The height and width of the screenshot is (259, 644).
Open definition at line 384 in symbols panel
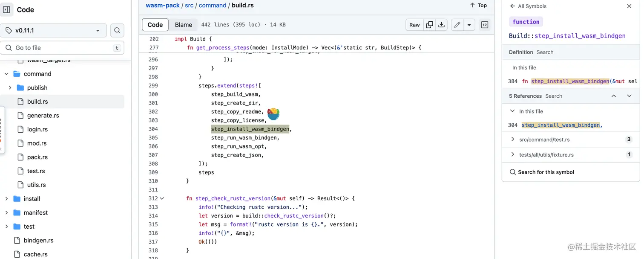[571, 81]
